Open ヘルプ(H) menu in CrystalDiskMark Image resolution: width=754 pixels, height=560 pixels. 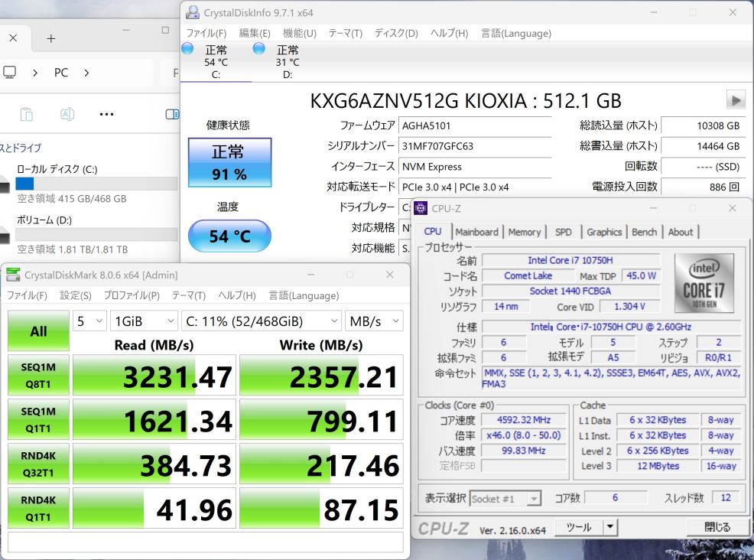click(237, 295)
